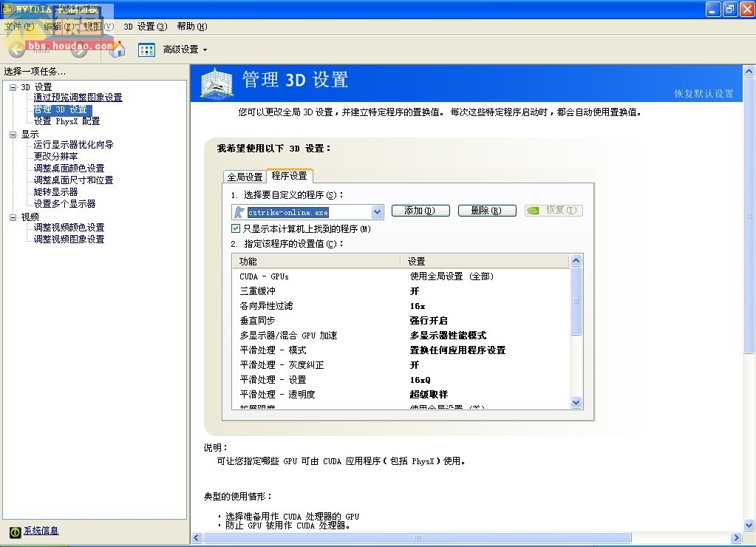Select 调整视频颜色设置 in the task tree
The image size is (756, 547).
click(69, 227)
